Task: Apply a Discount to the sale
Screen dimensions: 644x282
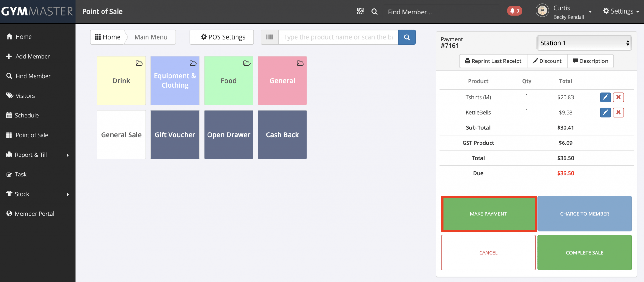Action: click(x=547, y=61)
